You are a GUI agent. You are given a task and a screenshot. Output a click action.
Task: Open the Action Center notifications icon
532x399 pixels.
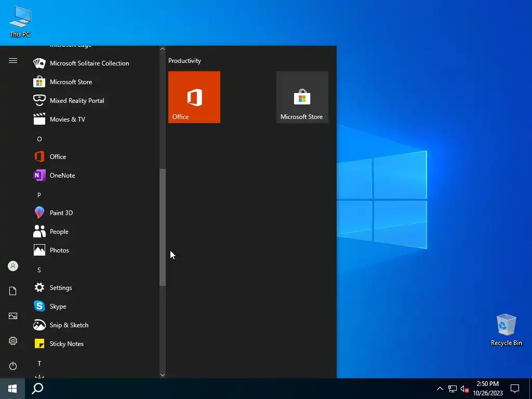[515, 389]
